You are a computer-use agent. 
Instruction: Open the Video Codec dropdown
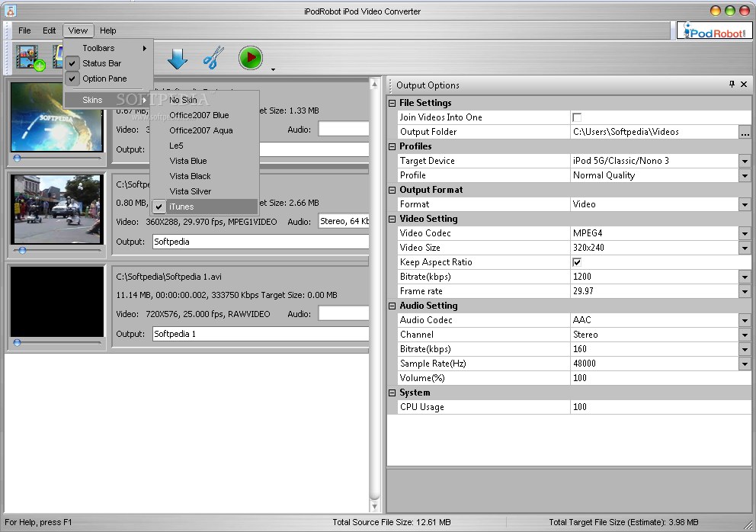(x=745, y=233)
